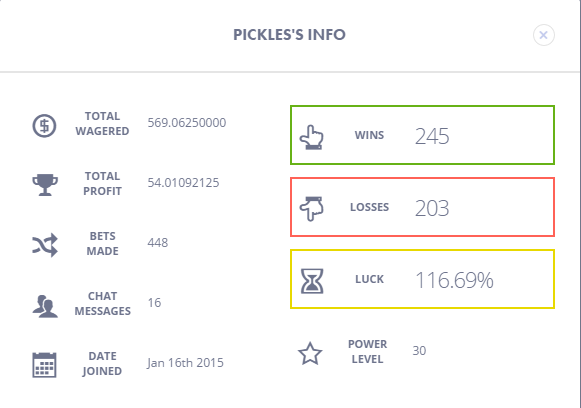The height and width of the screenshot is (408, 581).
Task: Select the total profit value 54.01092125
Action: [183, 183]
